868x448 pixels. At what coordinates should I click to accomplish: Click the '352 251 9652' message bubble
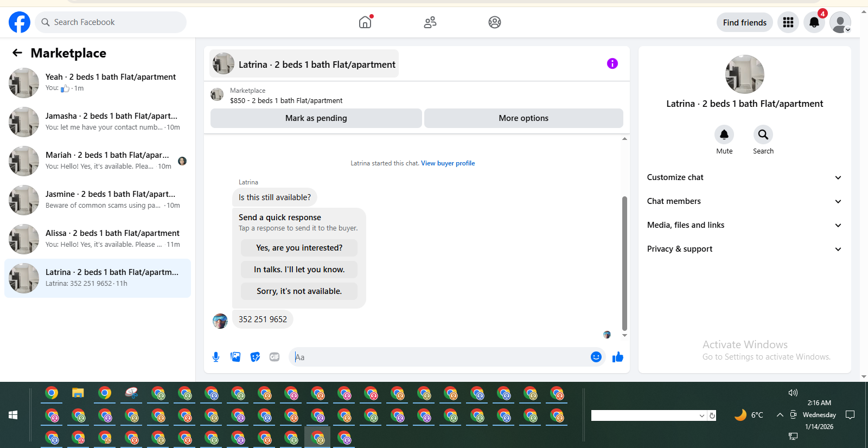263,319
